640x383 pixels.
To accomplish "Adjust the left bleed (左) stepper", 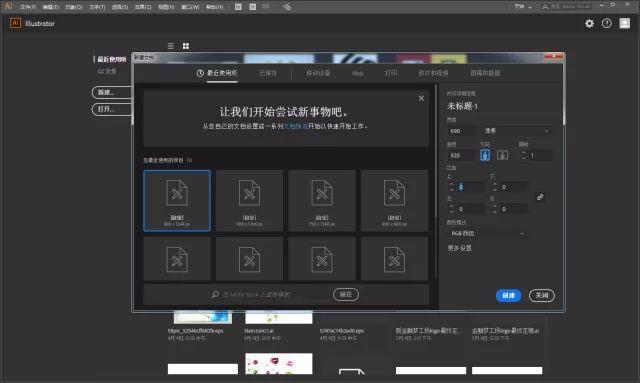I will coord(452,209).
